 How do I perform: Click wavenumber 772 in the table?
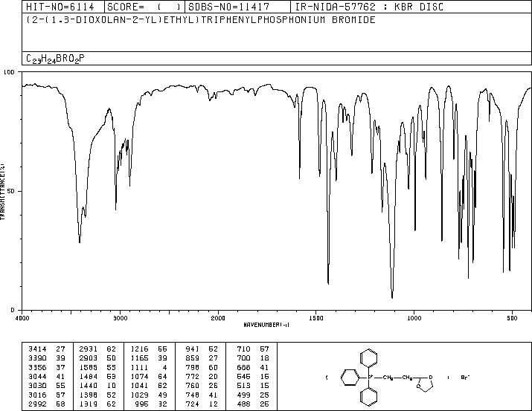[x=193, y=376]
